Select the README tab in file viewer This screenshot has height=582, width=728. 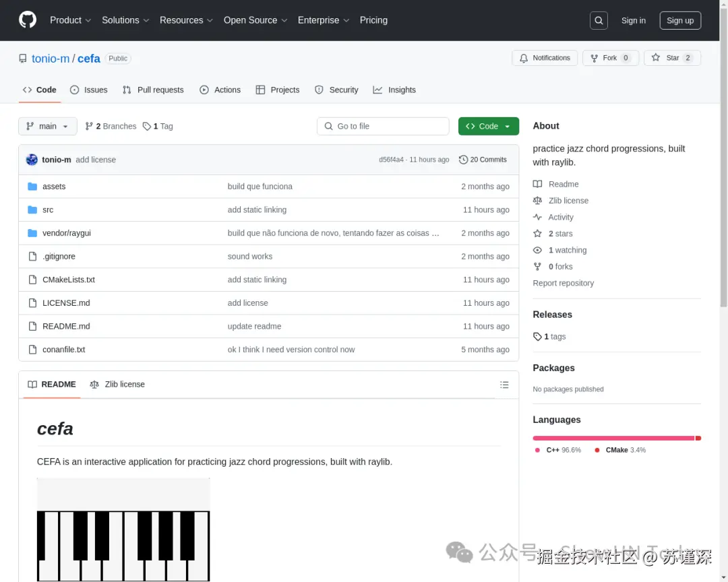(51, 384)
